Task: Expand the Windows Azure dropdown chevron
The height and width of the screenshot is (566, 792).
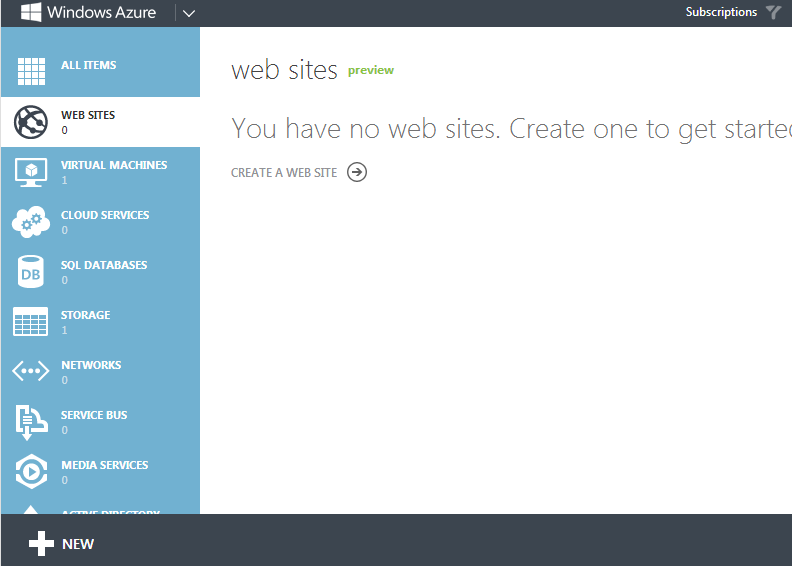Action: [189, 13]
